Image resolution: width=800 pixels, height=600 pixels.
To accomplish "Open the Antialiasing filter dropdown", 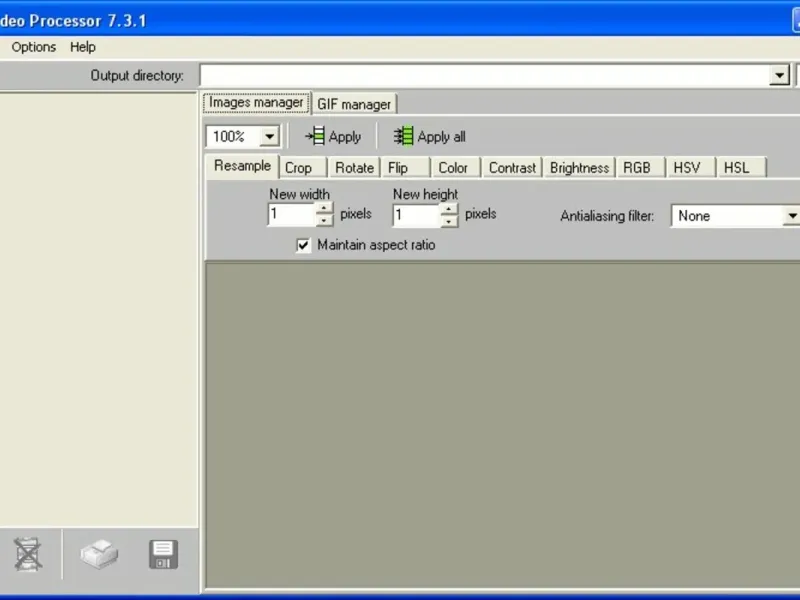I will (x=791, y=216).
